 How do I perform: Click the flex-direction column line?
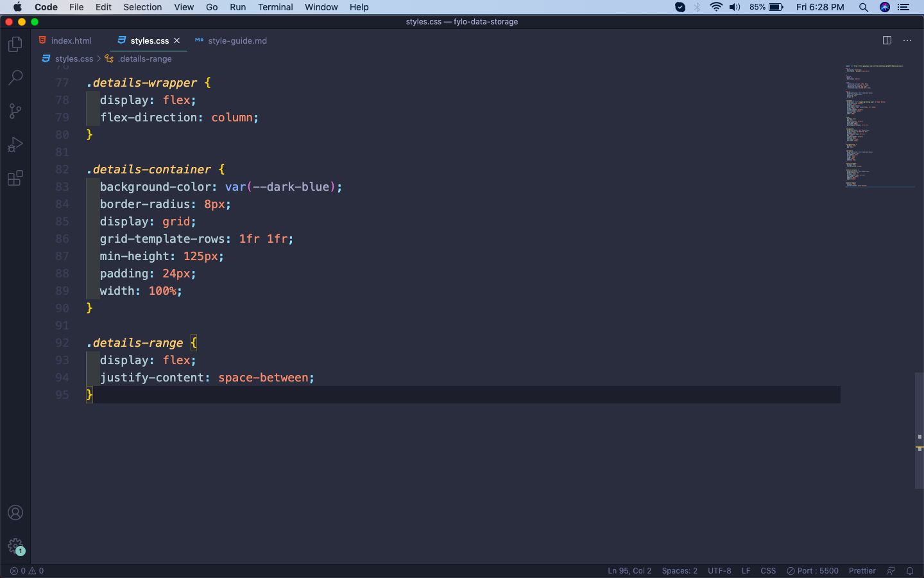click(x=179, y=118)
